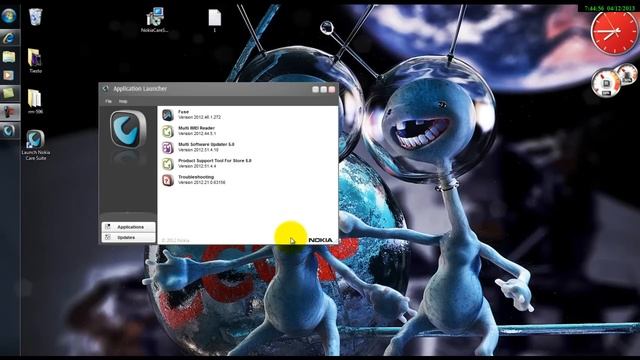Screen dimensions: 640x360
Task: Minimize the Application Launcher window
Action: 316,89
